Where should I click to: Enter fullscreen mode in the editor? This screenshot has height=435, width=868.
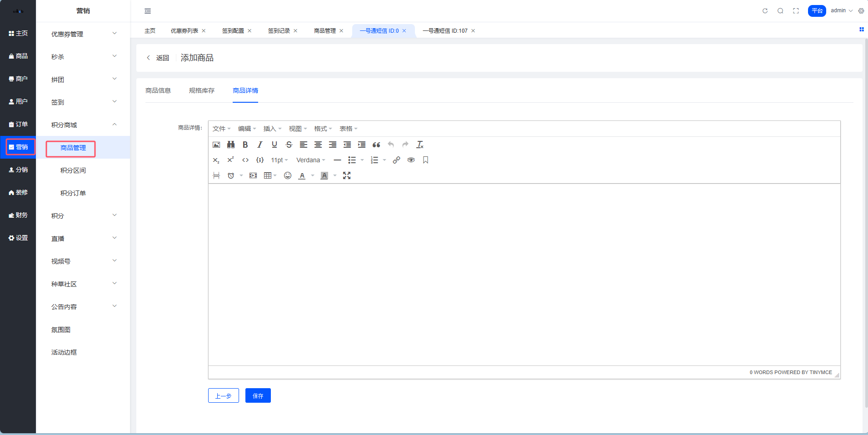click(347, 175)
